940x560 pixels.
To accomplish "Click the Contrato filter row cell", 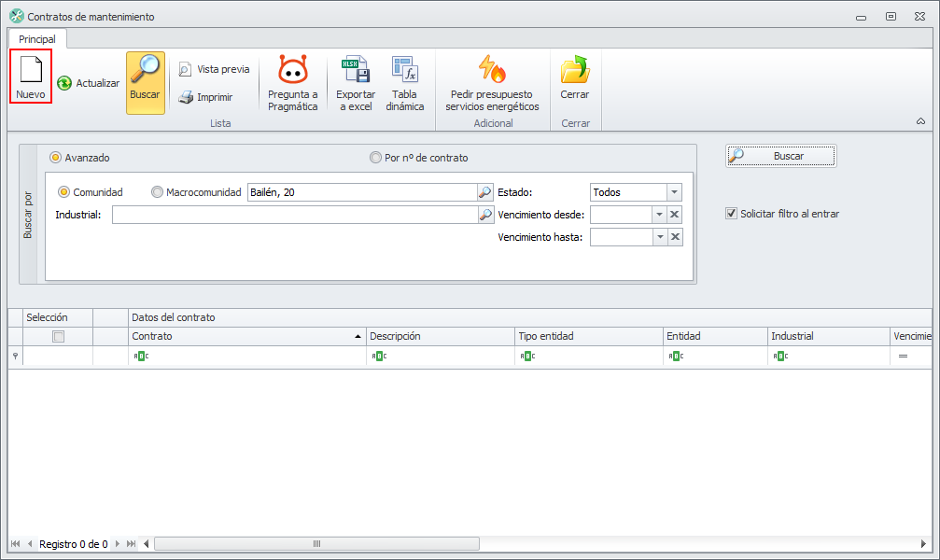I will point(247,357).
